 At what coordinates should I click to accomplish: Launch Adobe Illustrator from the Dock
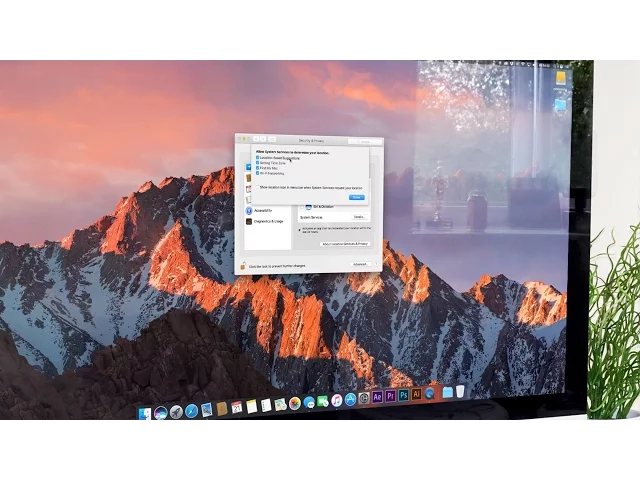[x=416, y=394]
